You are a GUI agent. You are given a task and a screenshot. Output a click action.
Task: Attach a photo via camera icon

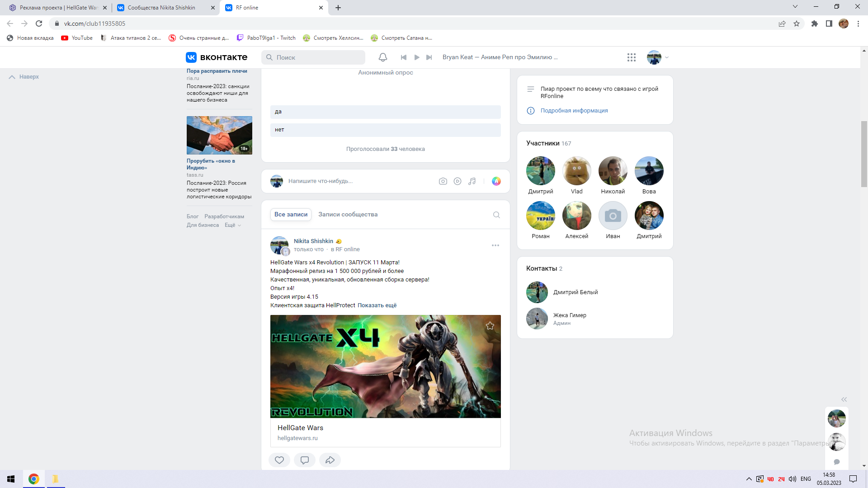click(x=443, y=181)
